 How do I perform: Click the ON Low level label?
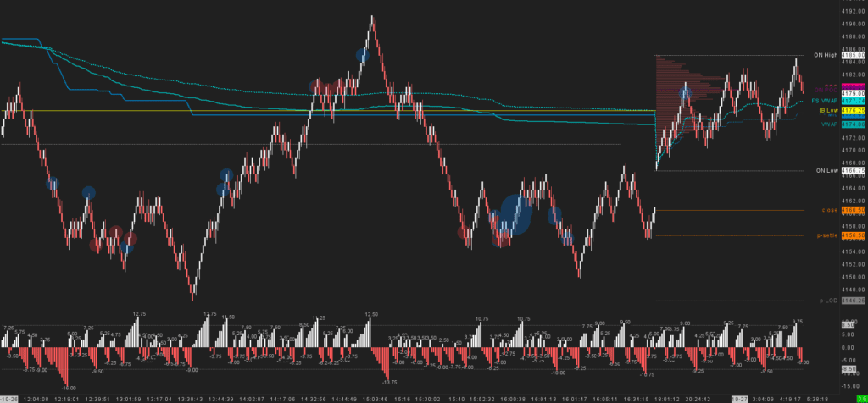(x=826, y=171)
